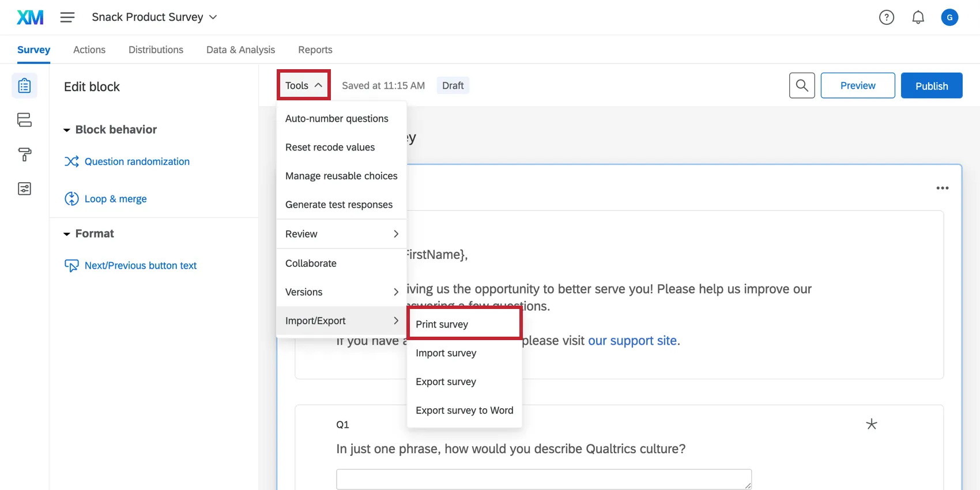Collapse the Block behavior section
The width and height of the screenshot is (980, 490).
pos(67,130)
